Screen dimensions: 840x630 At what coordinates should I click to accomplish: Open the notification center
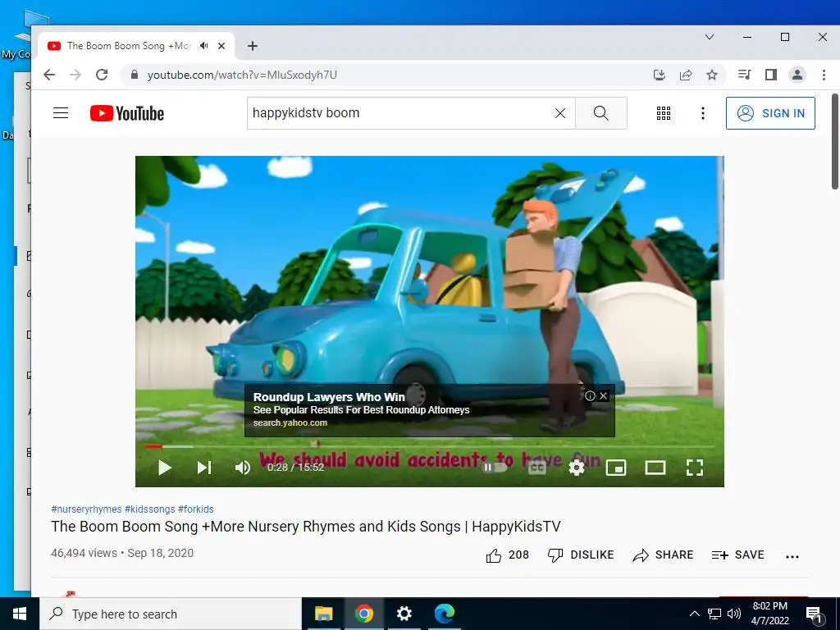tap(814, 614)
